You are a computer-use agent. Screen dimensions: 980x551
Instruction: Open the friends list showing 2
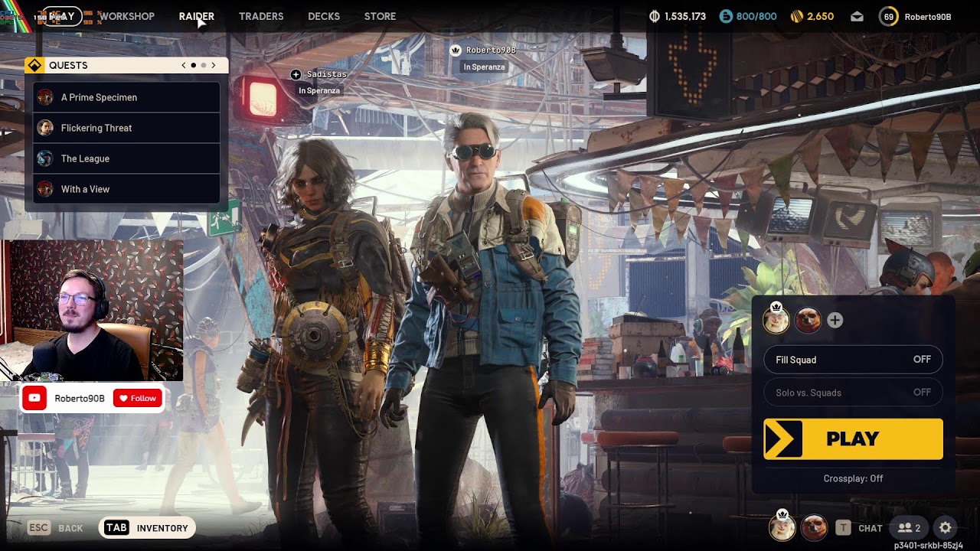coord(910,528)
